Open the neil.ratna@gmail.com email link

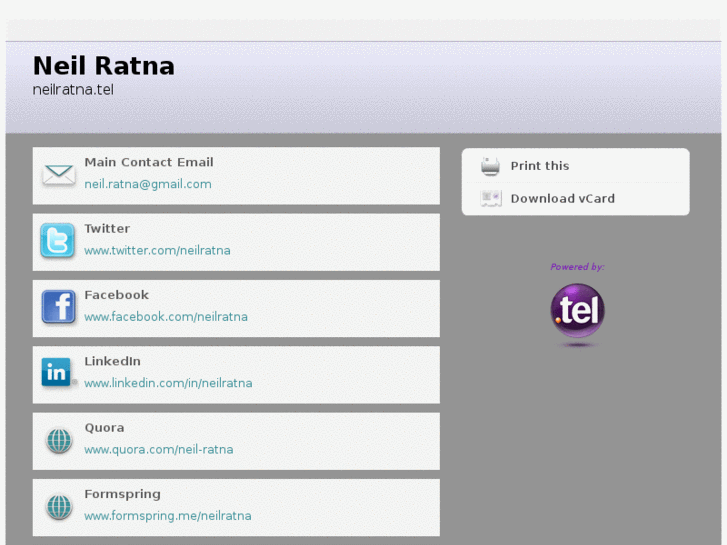tap(148, 184)
